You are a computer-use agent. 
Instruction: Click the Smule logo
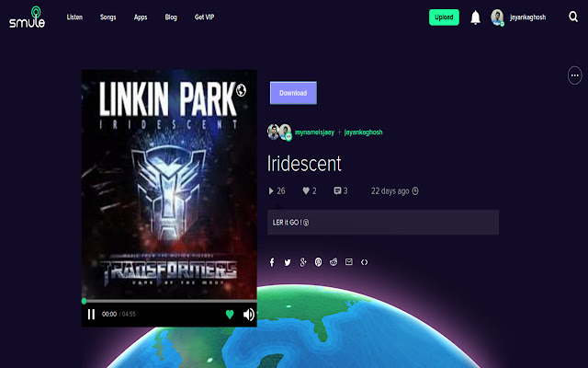[27, 17]
